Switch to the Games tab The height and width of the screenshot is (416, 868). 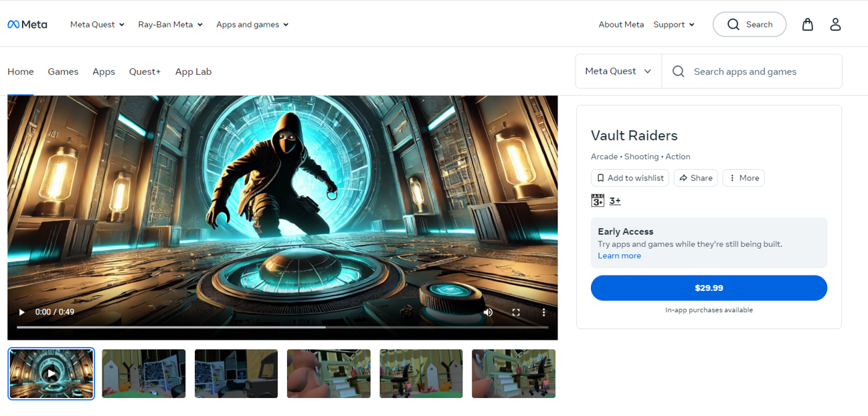[63, 72]
